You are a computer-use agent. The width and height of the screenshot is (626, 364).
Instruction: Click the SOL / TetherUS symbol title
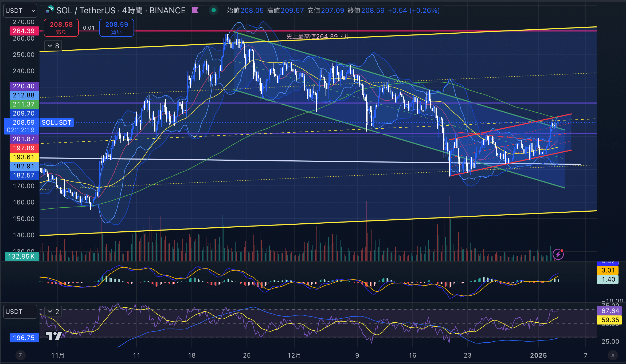[x=85, y=10]
